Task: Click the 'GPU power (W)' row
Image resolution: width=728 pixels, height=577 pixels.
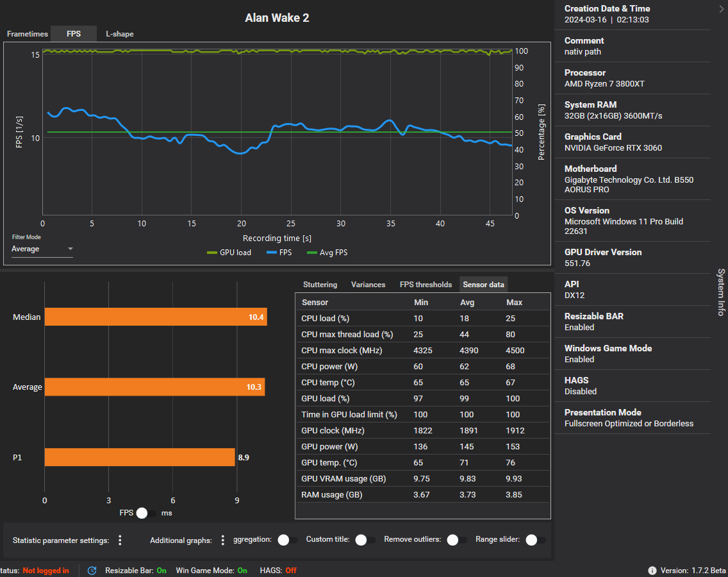Action: (x=422, y=446)
